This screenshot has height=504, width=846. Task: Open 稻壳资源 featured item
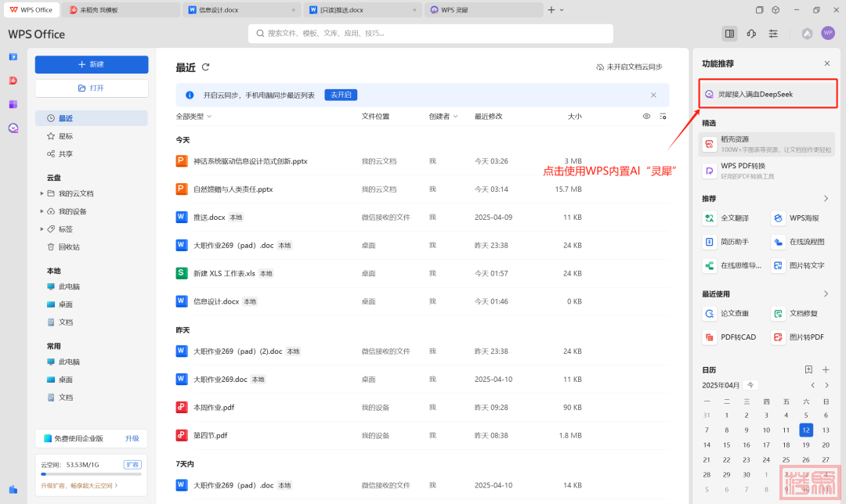click(767, 144)
